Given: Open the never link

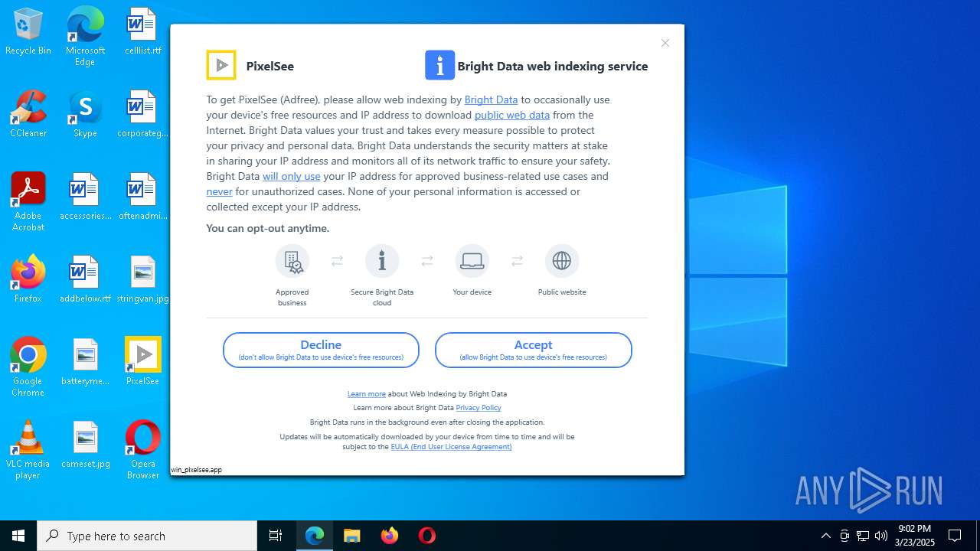Looking at the screenshot, I should [219, 191].
